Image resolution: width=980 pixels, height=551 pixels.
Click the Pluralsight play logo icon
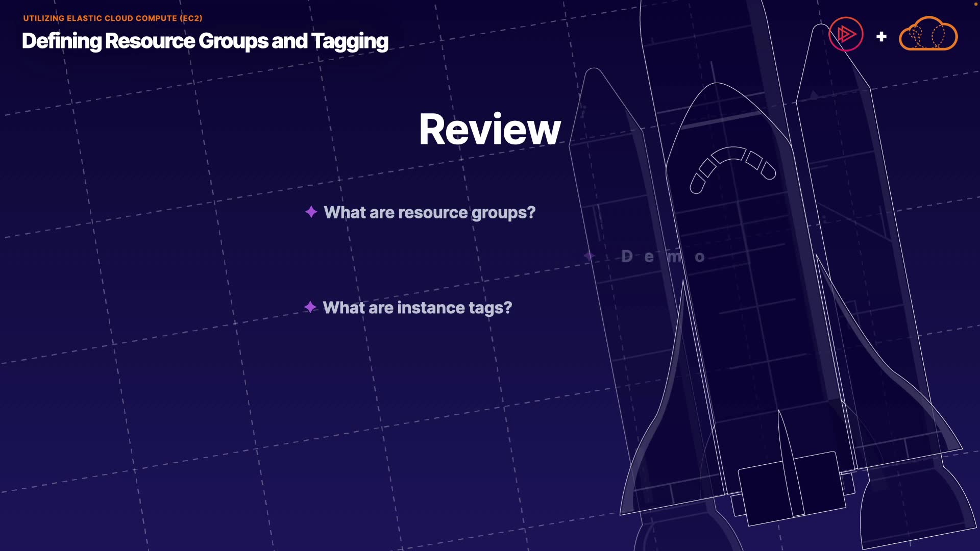(x=846, y=35)
